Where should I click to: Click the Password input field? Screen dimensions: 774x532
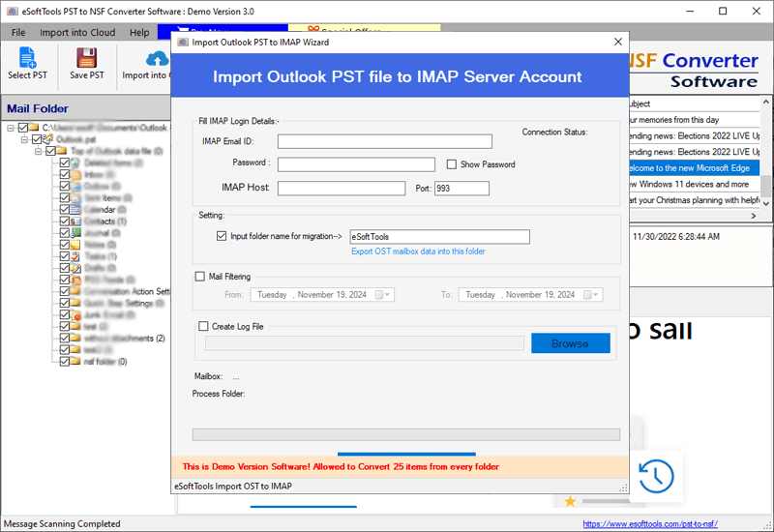(x=356, y=164)
